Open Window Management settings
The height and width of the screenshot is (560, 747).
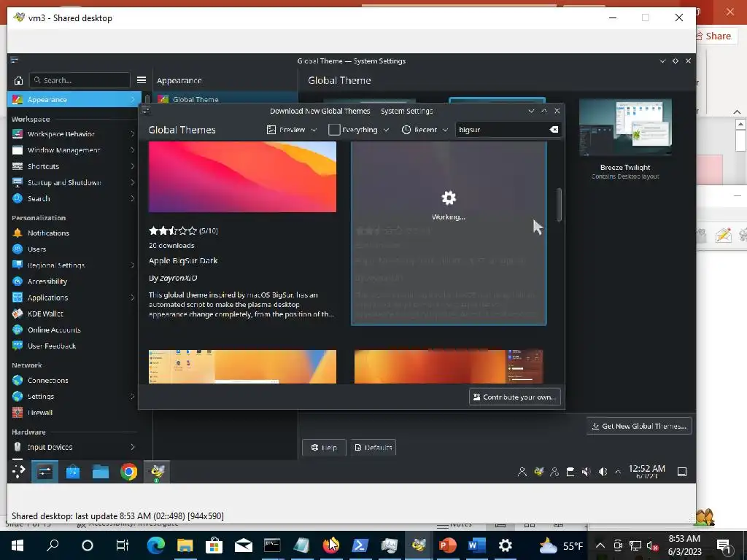[x=74, y=150]
